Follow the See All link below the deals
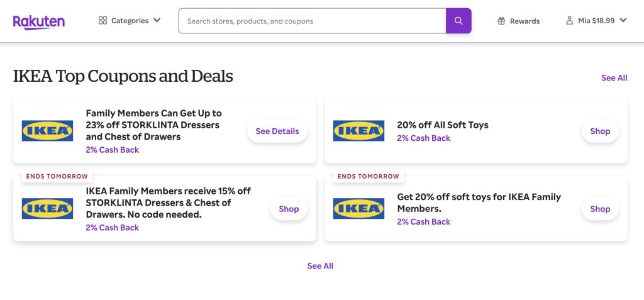The height and width of the screenshot is (300, 644). pos(320,266)
